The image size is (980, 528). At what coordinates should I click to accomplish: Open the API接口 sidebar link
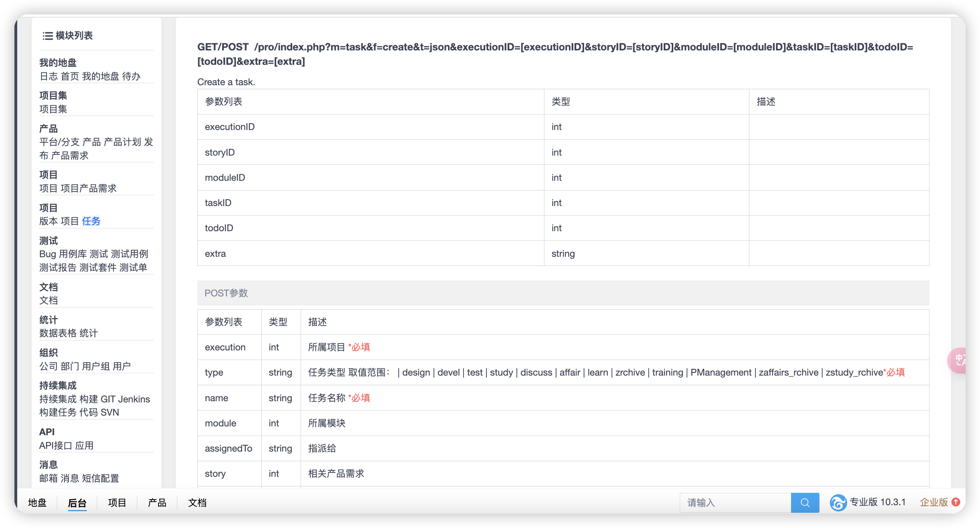(x=56, y=446)
